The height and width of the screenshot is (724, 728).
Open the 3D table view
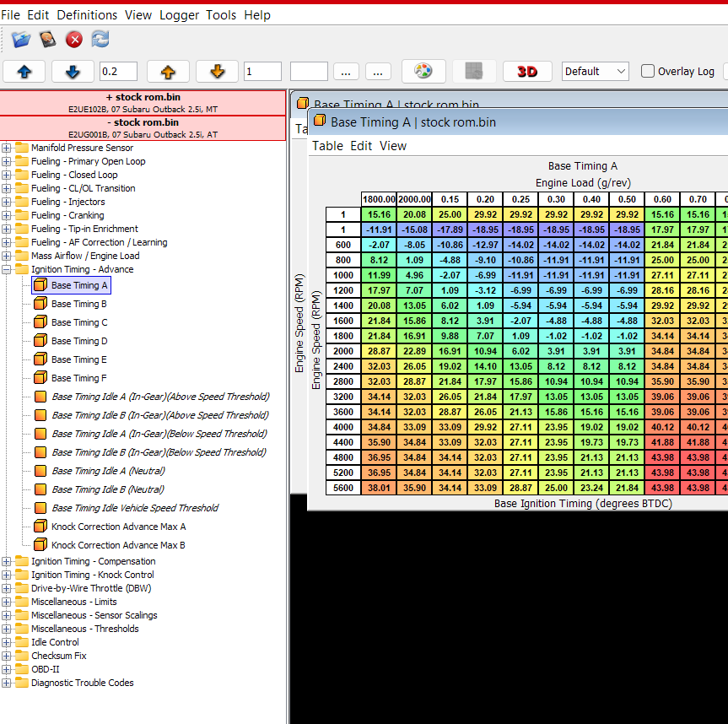coord(527,72)
